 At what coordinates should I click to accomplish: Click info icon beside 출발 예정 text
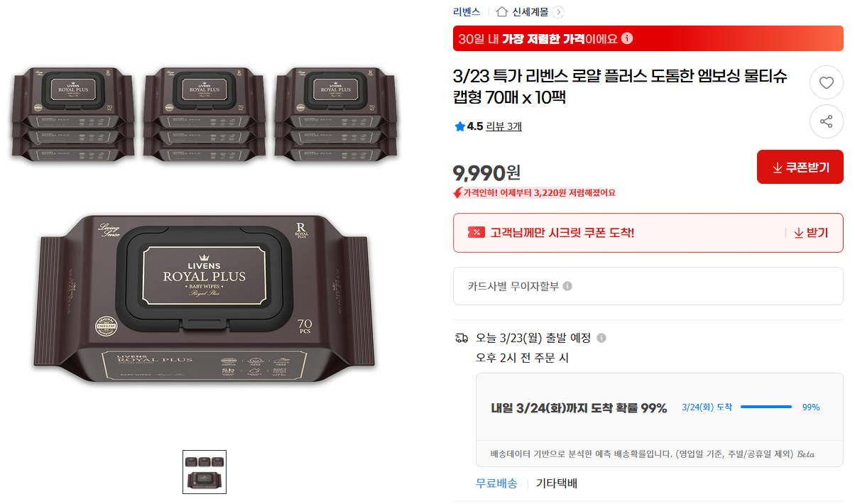point(601,338)
